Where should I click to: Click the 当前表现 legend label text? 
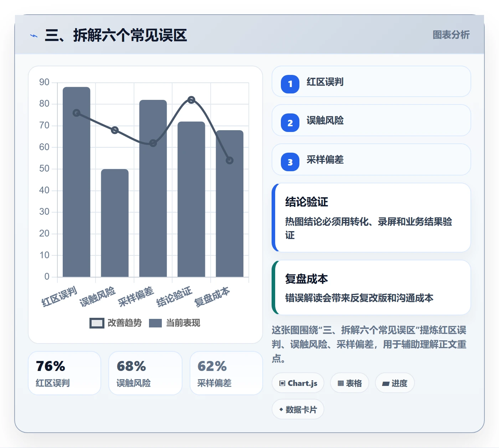(183, 323)
